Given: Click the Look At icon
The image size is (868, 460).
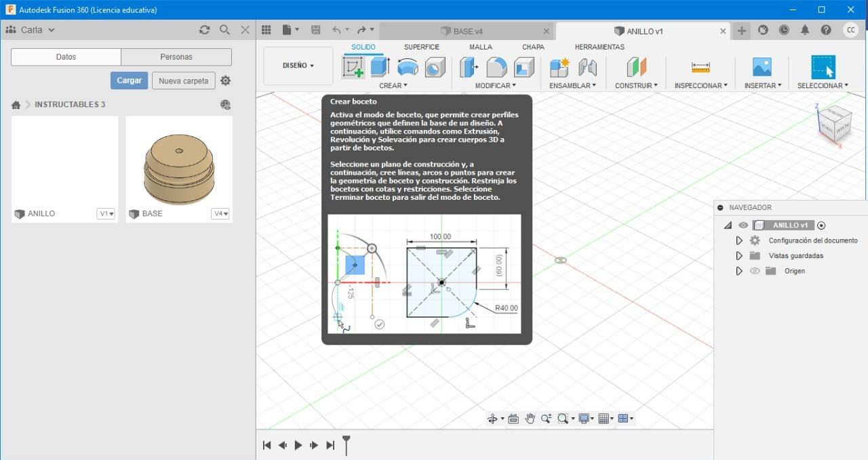Looking at the screenshot, I should click(x=513, y=419).
